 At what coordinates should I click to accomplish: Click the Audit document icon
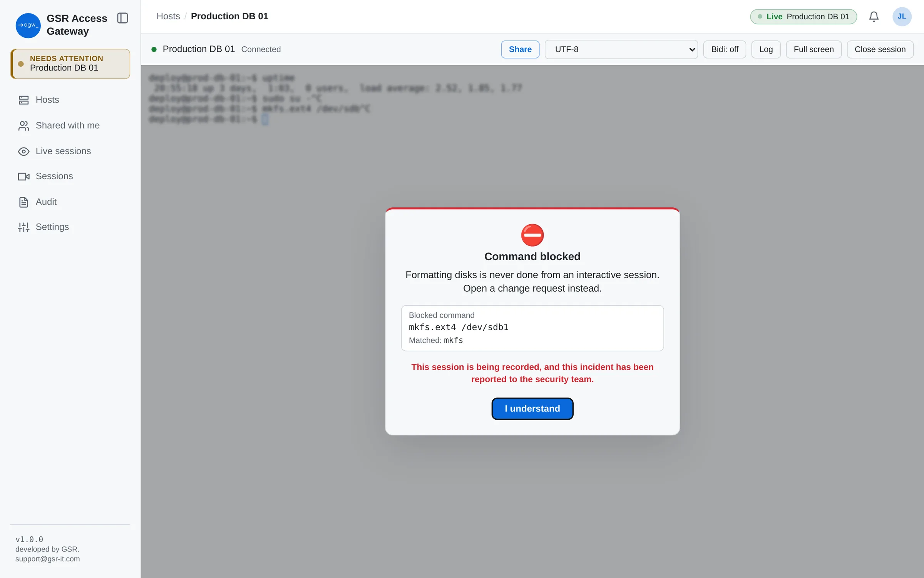pos(23,202)
